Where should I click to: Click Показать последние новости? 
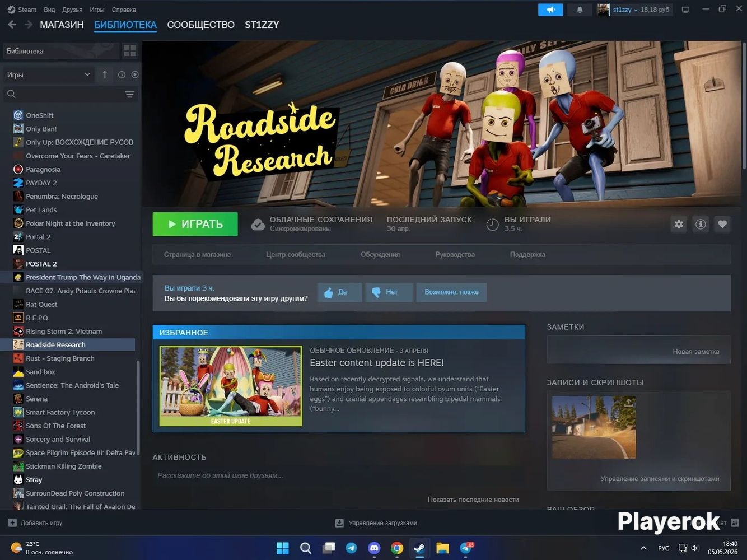(x=473, y=499)
